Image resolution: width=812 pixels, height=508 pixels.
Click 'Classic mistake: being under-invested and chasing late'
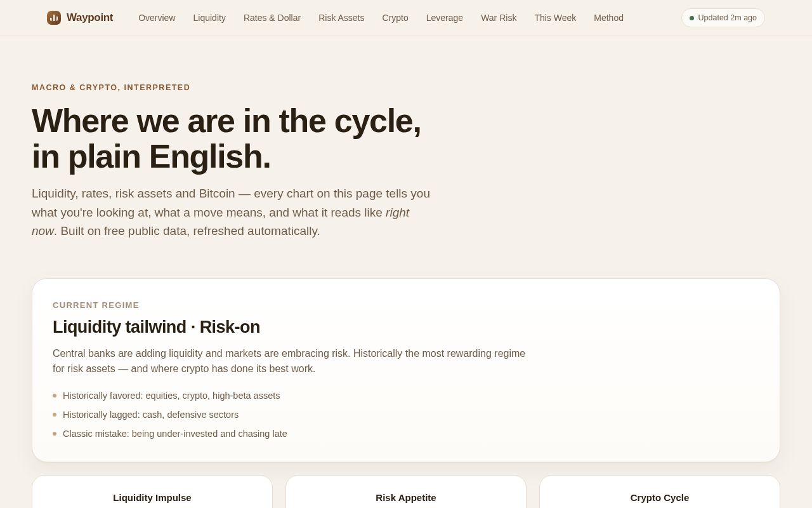click(175, 434)
